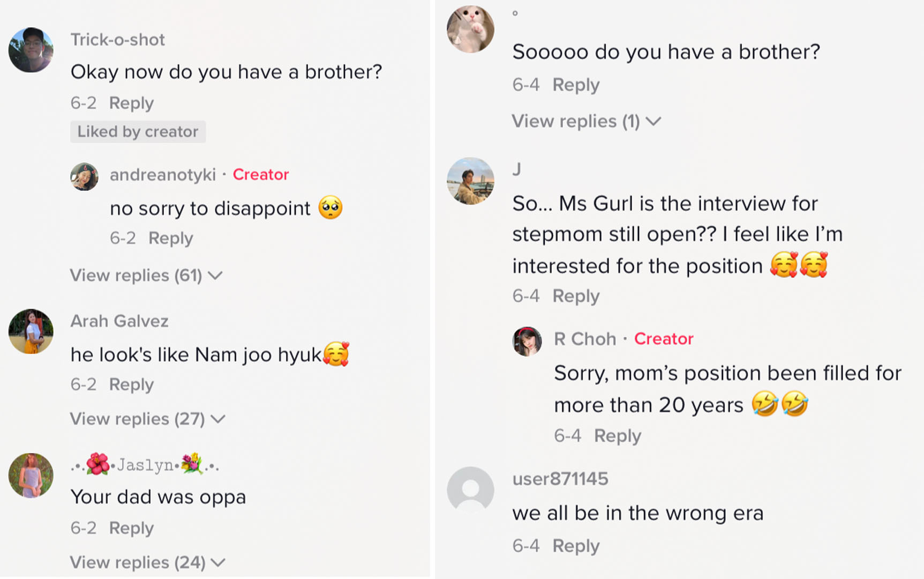The width and height of the screenshot is (924, 579).
Task: Open R Choh's creator avatar
Action: pyautogui.click(x=527, y=342)
